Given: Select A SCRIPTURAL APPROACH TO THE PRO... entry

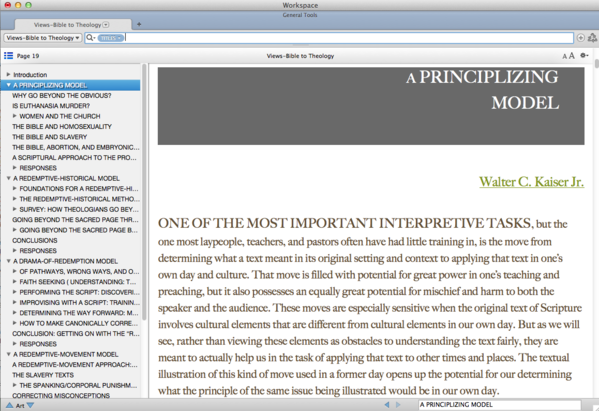Looking at the screenshot, I should (74, 157).
